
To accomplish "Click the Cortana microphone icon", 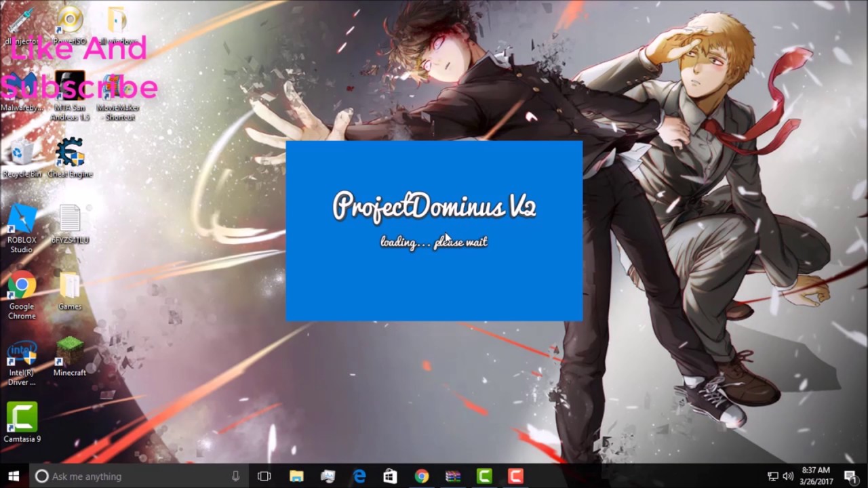I will [235, 476].
